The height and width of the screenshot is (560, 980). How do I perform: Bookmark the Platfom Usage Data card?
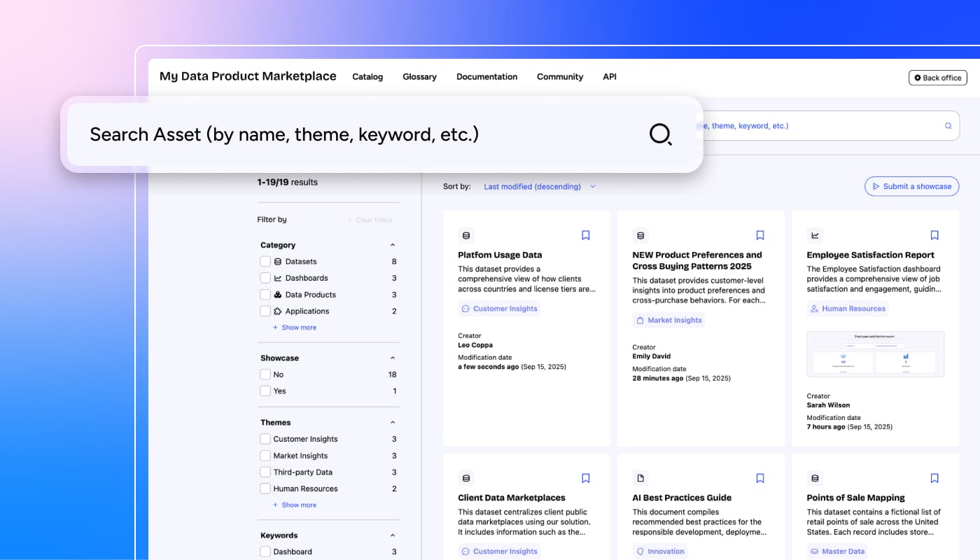click(586, 235)
